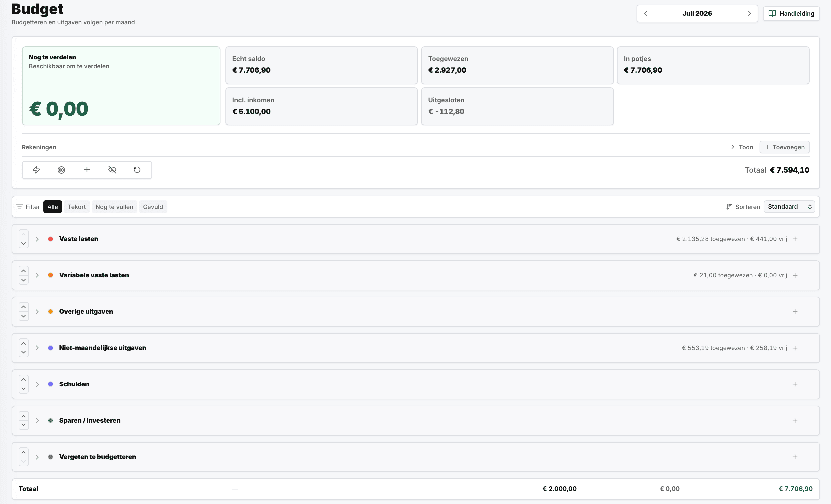This screenshot has height=504, width=831.
Task: Click the € 2.000,00 total value
Action: pos(560,489)
